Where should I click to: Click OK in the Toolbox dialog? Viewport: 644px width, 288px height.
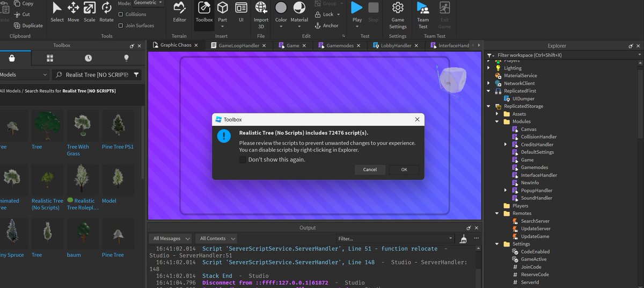(404, 169)
